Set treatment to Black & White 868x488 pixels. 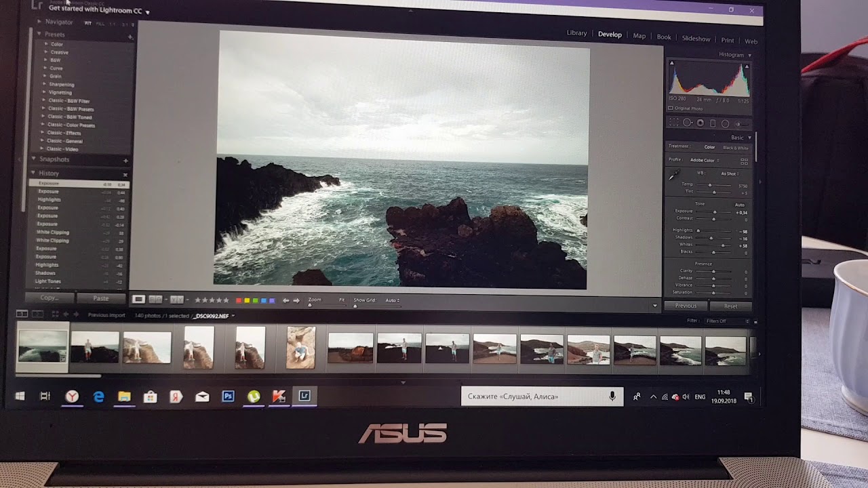(736, 148)
